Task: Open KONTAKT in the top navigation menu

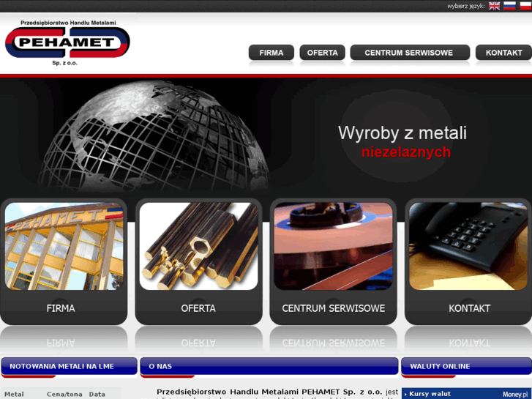Action: click(503, 53)
